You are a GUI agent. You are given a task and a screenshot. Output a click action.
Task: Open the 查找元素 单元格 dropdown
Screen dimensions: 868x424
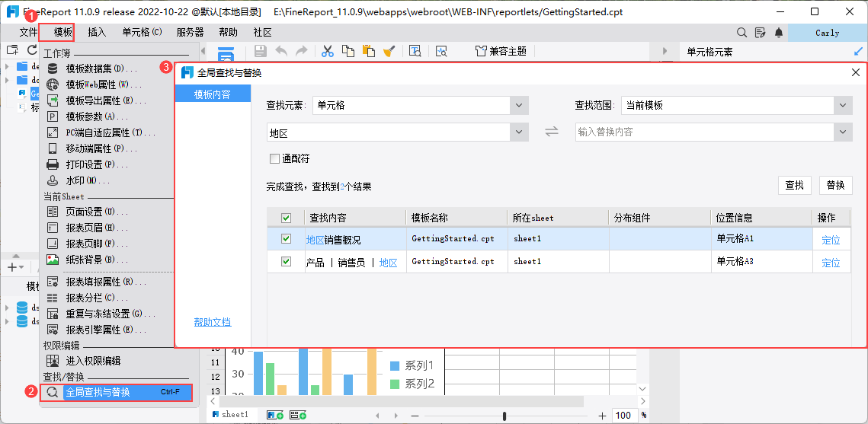(x=519, y=105)
